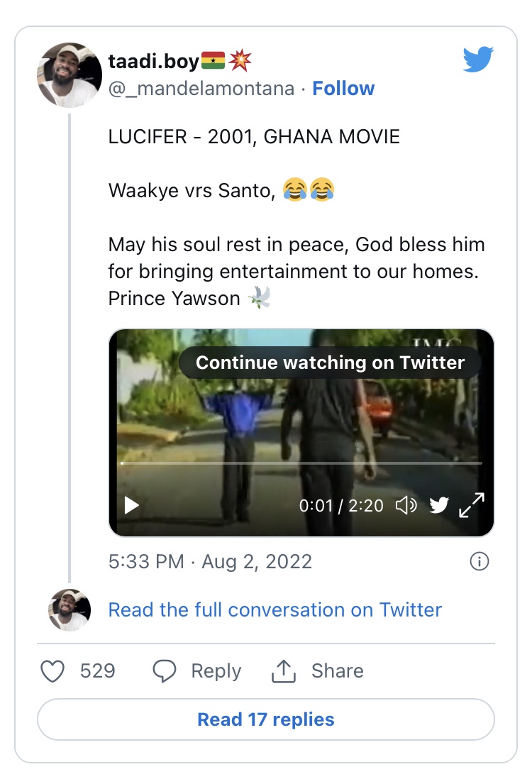Click the Share upload icon
Viewport: 532px width, 779px height.
[284, 670]
